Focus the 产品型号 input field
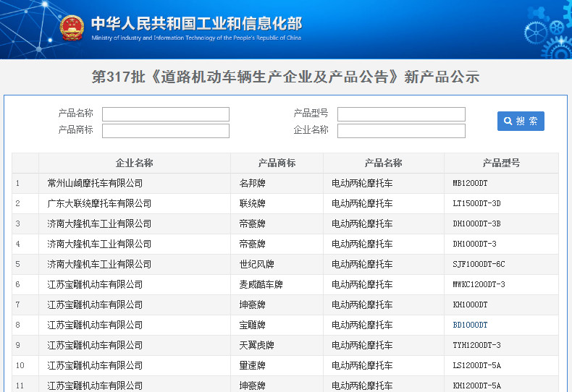This screenshot has height=392, width=572. pyautogui.click(x=401, y=114)
